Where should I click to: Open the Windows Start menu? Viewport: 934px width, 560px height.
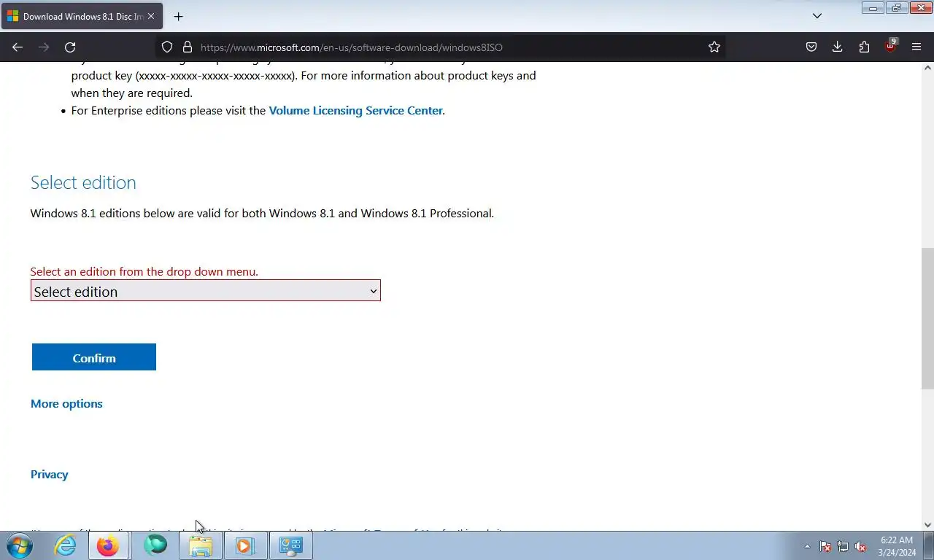click(x=20, y=545)
